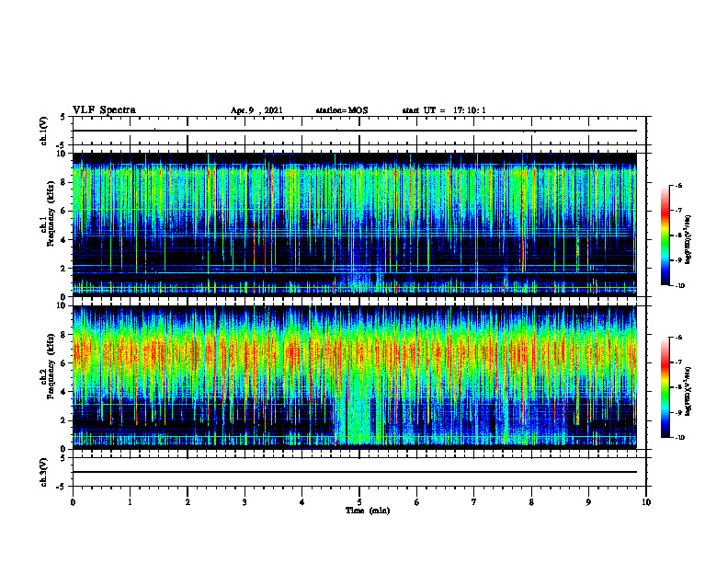Click time axis tick label "8"

click(x=531, y=502)
